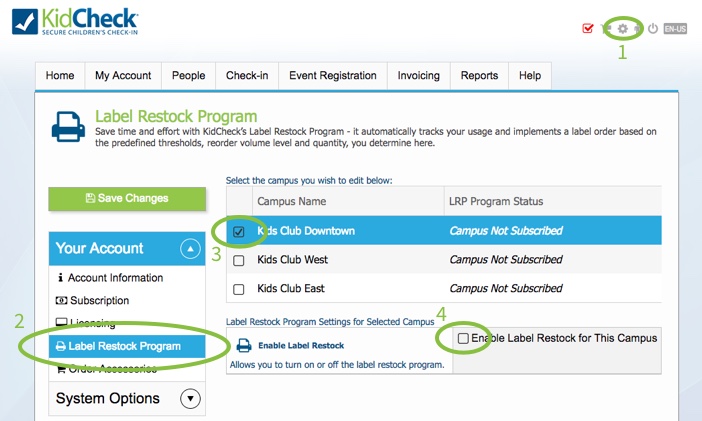Click the red checkmark icon in header

pos(588,28)
